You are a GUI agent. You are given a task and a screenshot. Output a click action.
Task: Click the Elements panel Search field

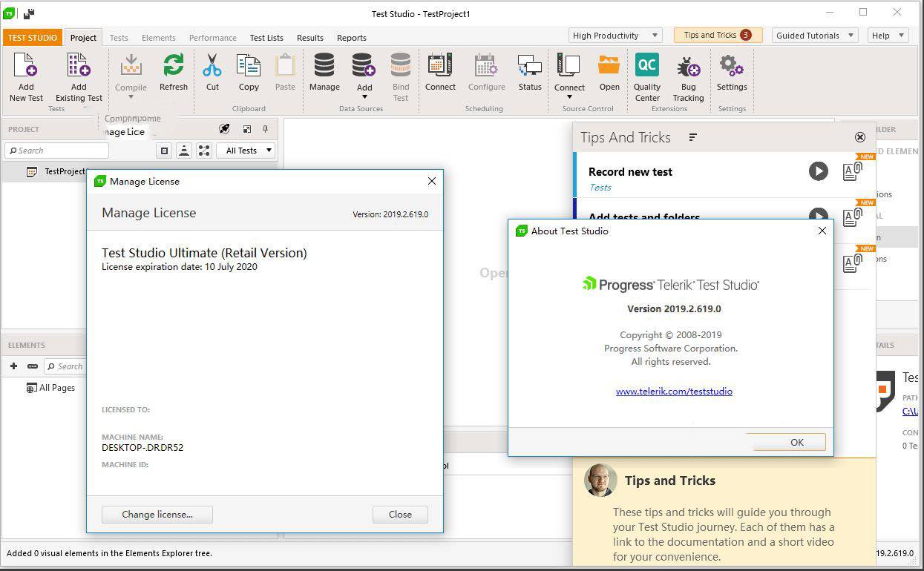tap(65, 366)
